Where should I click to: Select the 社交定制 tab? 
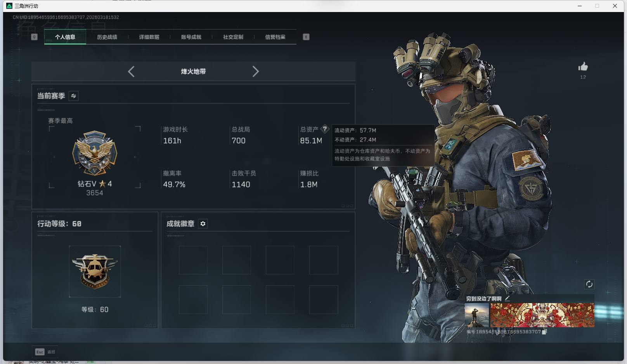click(233, 37)
